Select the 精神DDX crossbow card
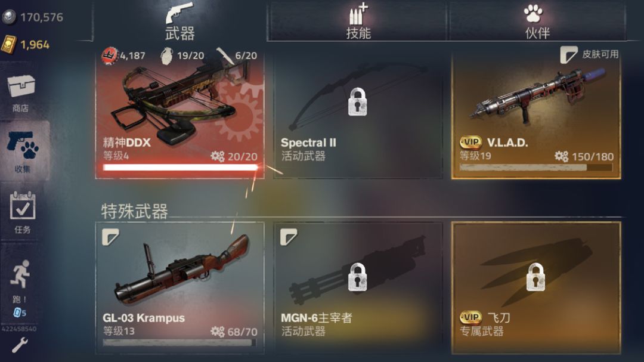The height and width of the screenshot is (362, 644). tap(179, 115)
